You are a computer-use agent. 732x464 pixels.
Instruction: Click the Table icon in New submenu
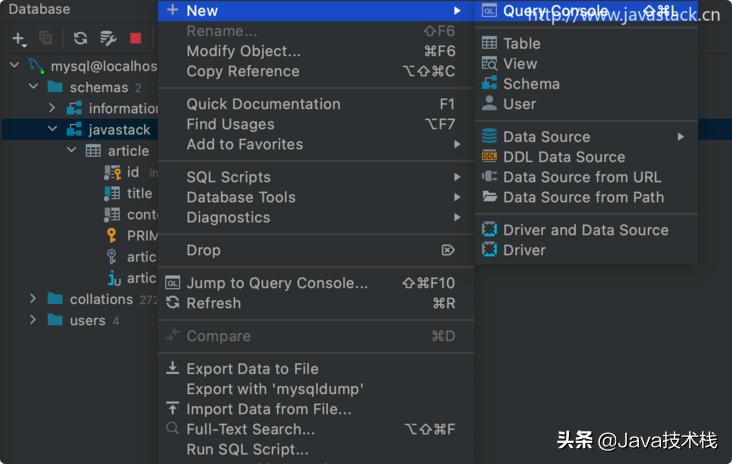[x=489, y=43]
